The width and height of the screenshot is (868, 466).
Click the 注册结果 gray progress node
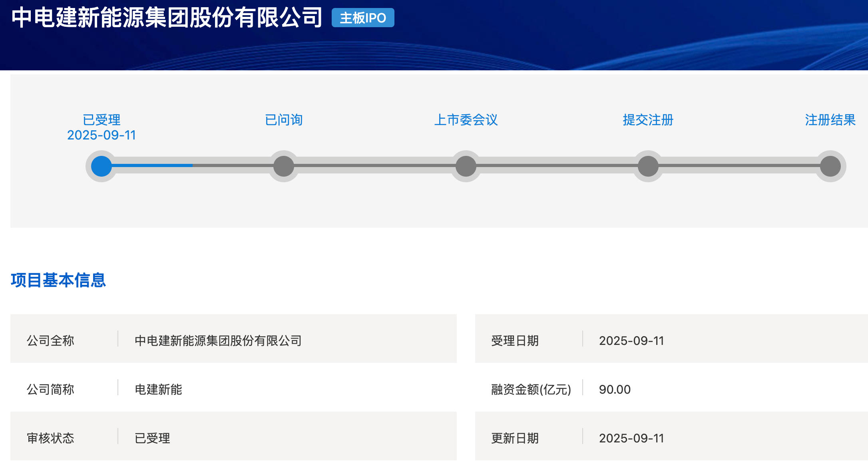[x=830, y=166]
